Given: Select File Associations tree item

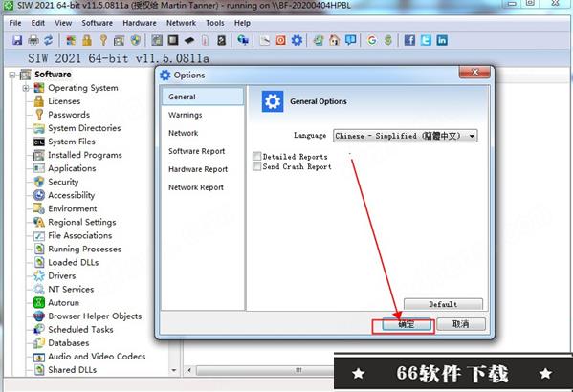Looking at the screenshot, I should (x=80, y=235).
